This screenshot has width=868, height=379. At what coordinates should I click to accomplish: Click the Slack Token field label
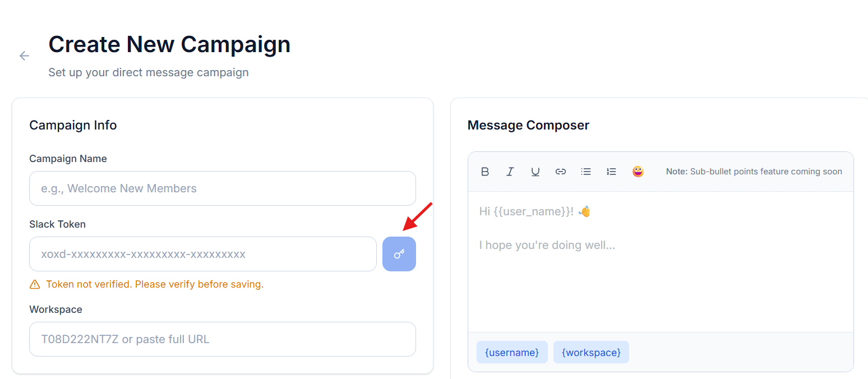click(57, 224)
